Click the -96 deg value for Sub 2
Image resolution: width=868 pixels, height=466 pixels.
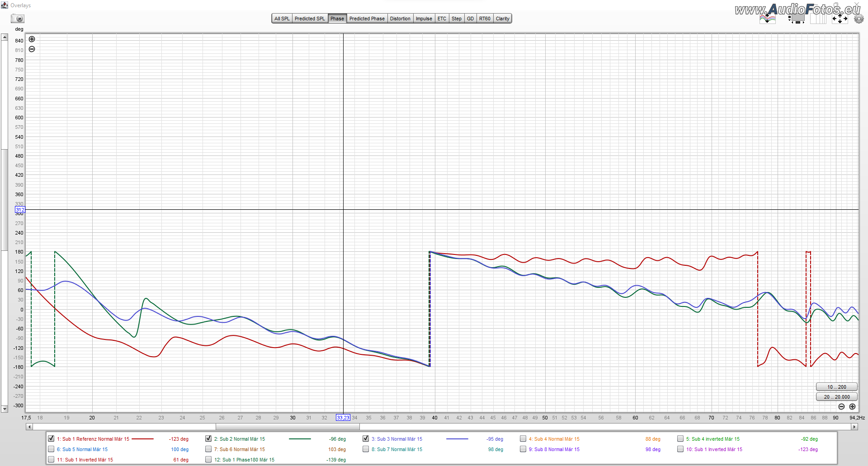[337, 439]
